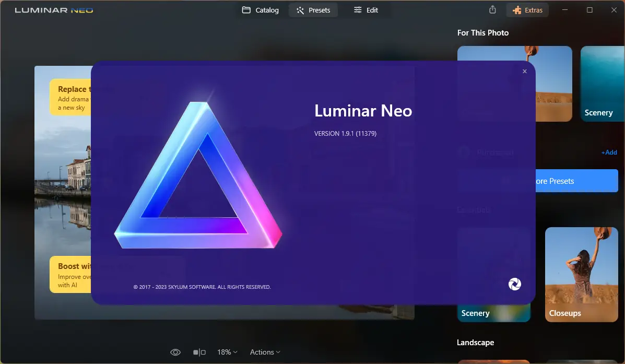Screen dimensions: 625x364
Task: Click the Skylum logo icon in dialog
Action: click(x=515, y=284)
